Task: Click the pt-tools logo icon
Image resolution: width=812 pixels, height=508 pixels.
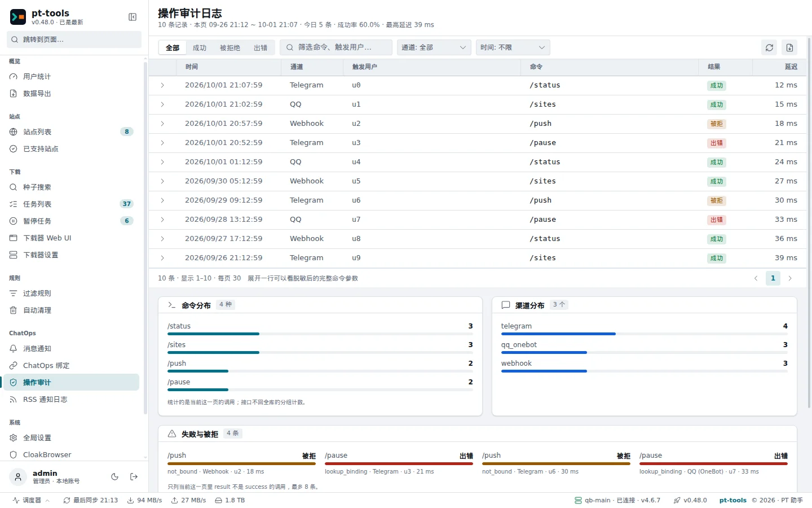Action: point(18,17)
